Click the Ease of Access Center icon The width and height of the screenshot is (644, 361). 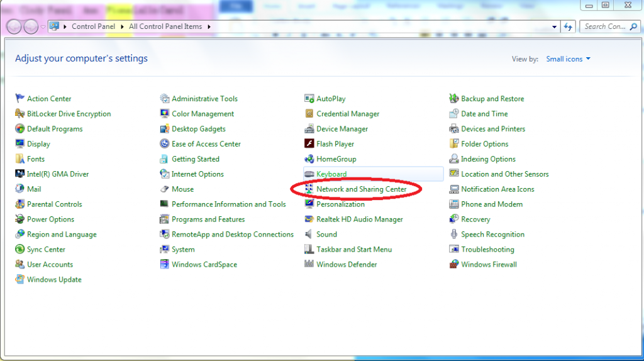coord(164,144)
